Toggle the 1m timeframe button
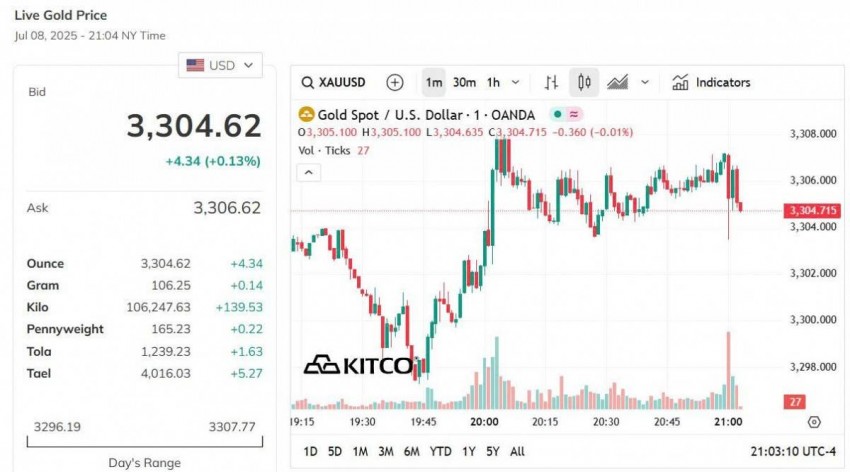This screenshot has height=472, width=850. click(x=433, y=82)
